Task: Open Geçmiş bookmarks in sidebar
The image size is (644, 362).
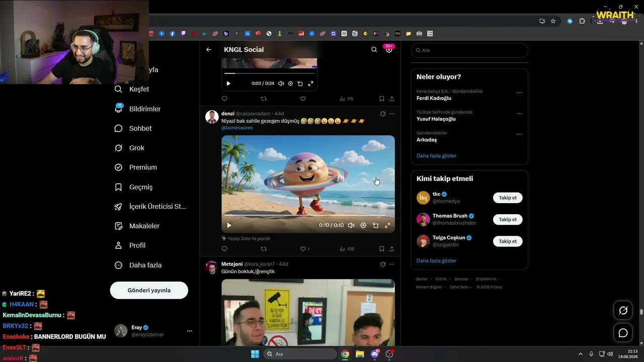Action: coord(133,187)
